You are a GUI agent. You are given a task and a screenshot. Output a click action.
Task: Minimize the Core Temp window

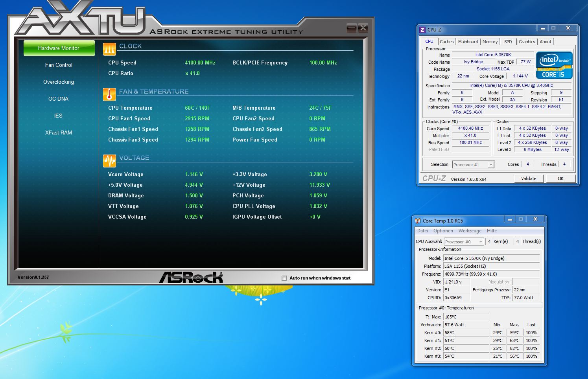(x=510, y=219)
